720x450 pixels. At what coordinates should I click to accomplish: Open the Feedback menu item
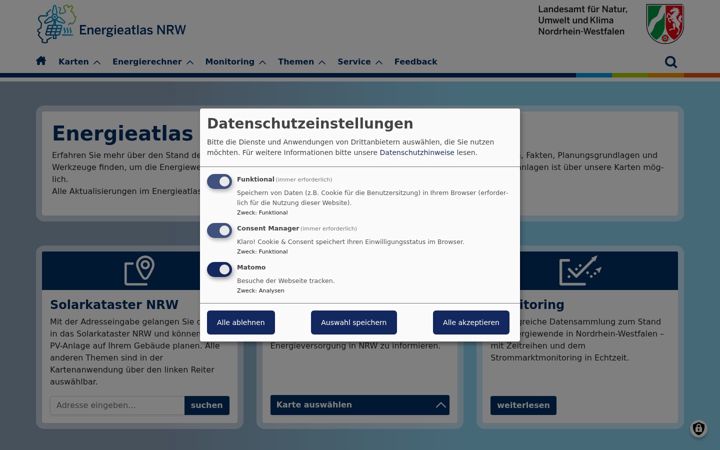416,62
